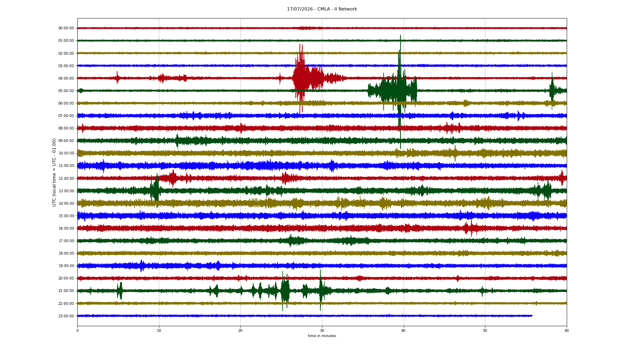Pick the 16:00:00 hour label
The width and height of the screenshot is (644, 362).
click(66, 228)
